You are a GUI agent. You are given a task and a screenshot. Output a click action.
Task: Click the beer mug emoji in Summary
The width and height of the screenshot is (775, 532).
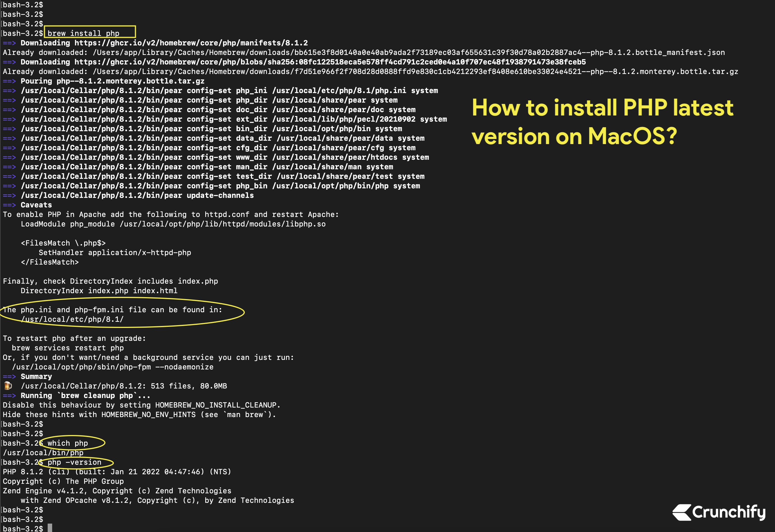coord(8,386)
